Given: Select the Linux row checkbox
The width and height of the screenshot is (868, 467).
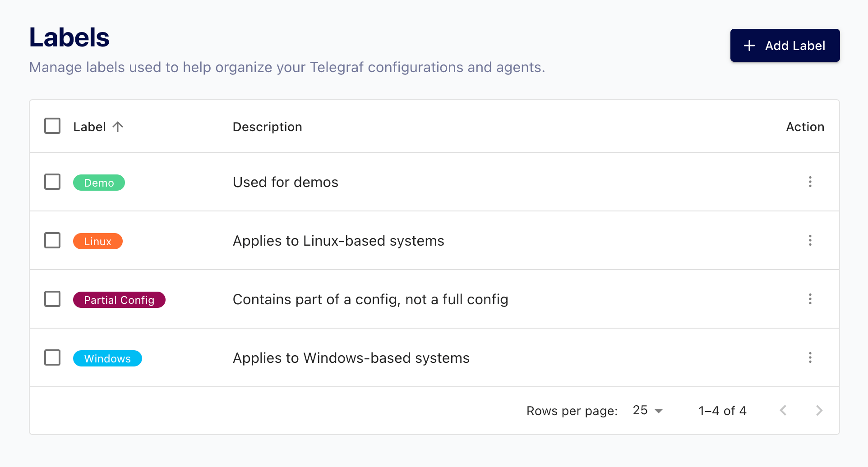Looking at the screenshot, I should pyautogui.click(x=52, y=240).
